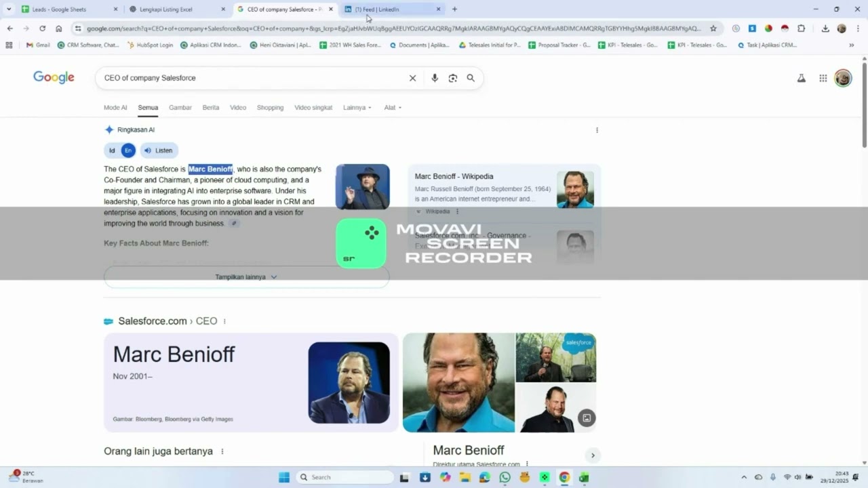The width and height of the screenshot is (868, 488).
Task: Select the Shopping results tab
Action: 270,108
